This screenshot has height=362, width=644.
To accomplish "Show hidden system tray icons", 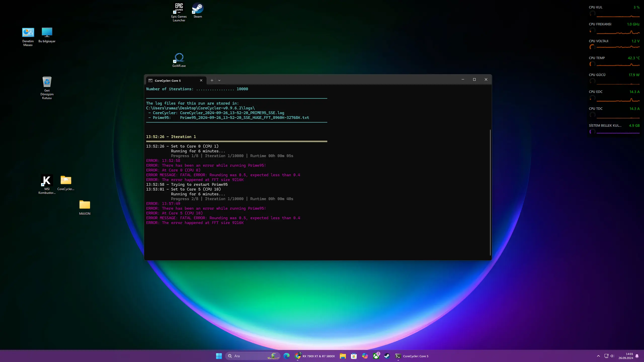I will point(598,356).
